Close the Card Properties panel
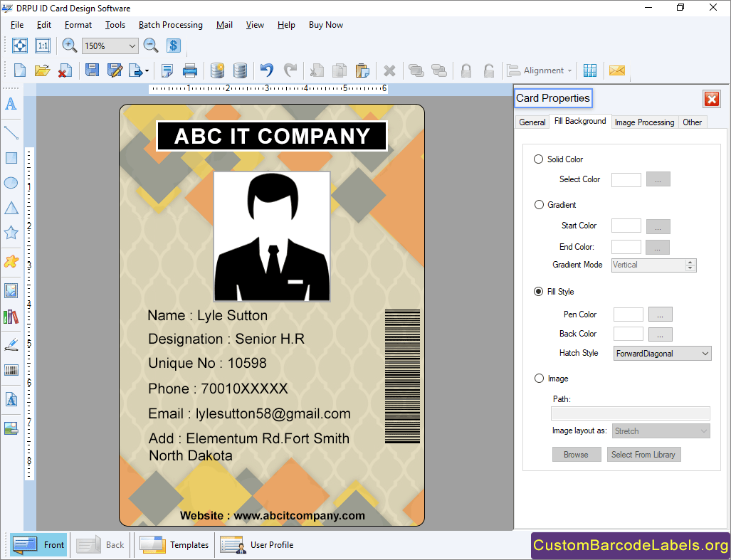Screen dimensions: 731x560 (711, 99)
